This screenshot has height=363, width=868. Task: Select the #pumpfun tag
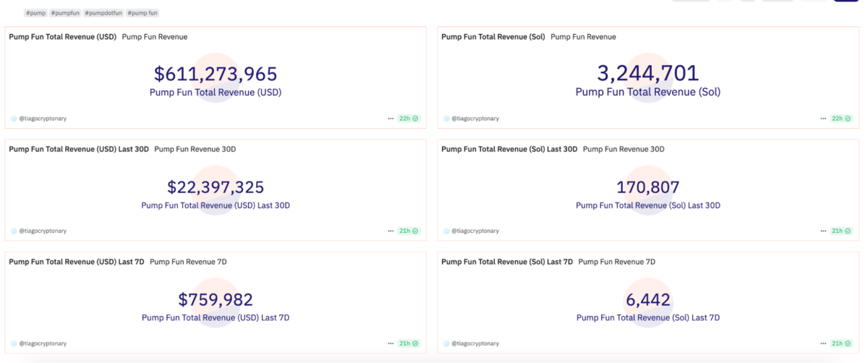pos(65,13)
